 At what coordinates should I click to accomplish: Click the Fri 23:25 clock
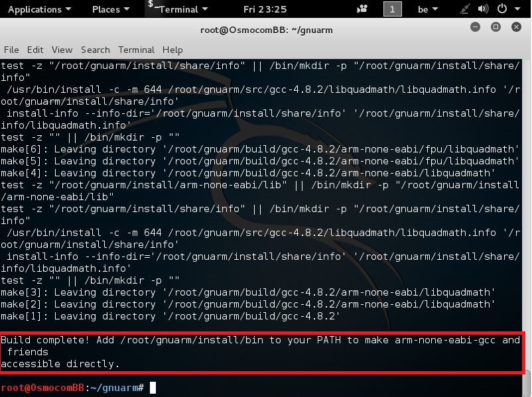(265, 9)
